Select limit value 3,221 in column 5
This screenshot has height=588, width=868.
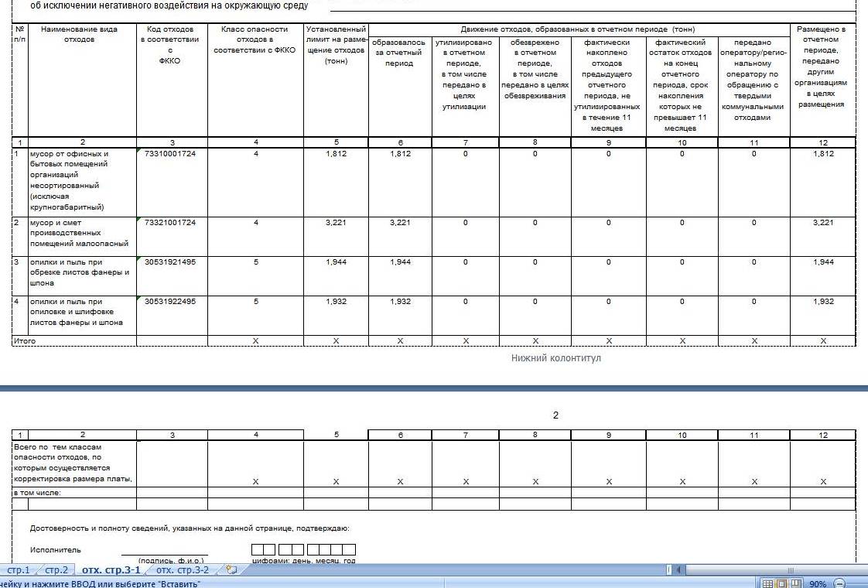[336, 237]
